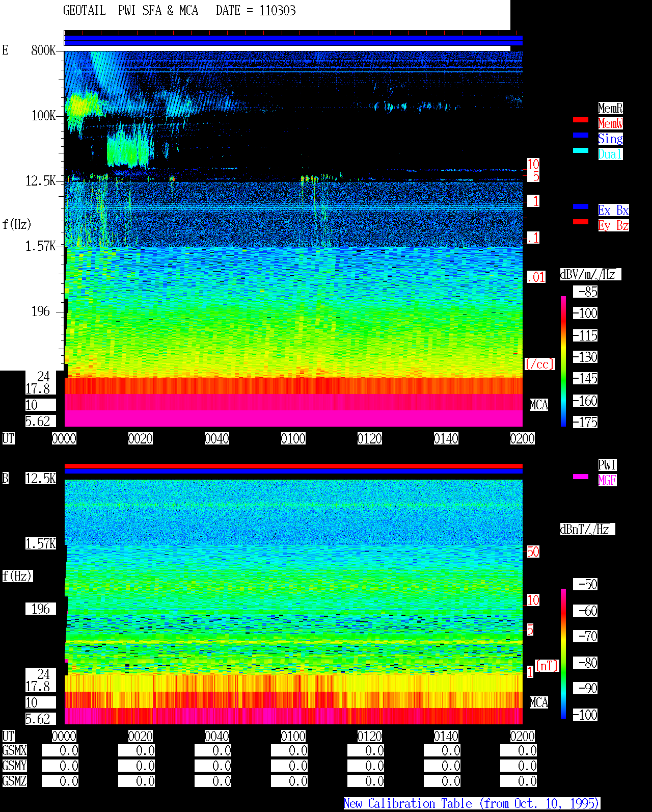Click the 'Ex Bx' legend label
The image size is (652, 812).
613,210
